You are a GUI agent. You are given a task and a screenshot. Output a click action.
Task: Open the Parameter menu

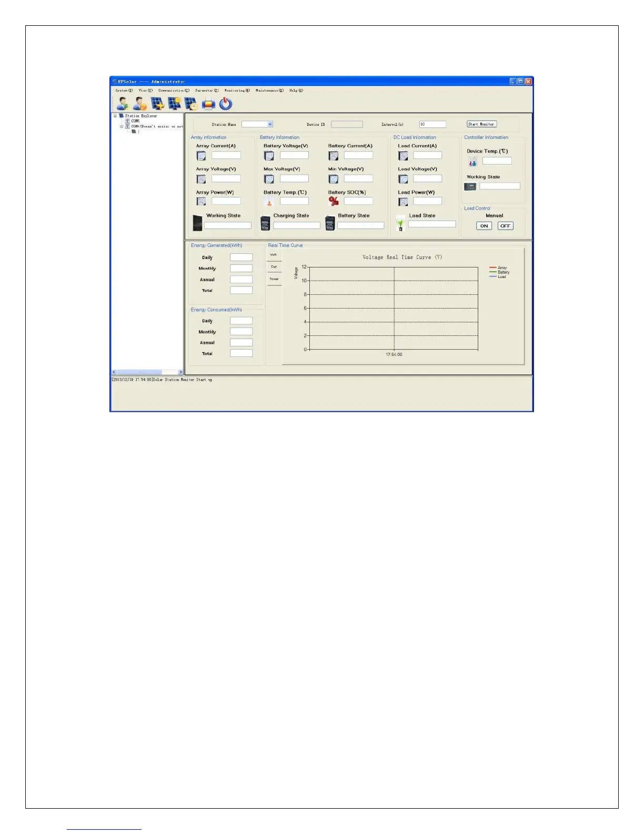coord(207,91)
